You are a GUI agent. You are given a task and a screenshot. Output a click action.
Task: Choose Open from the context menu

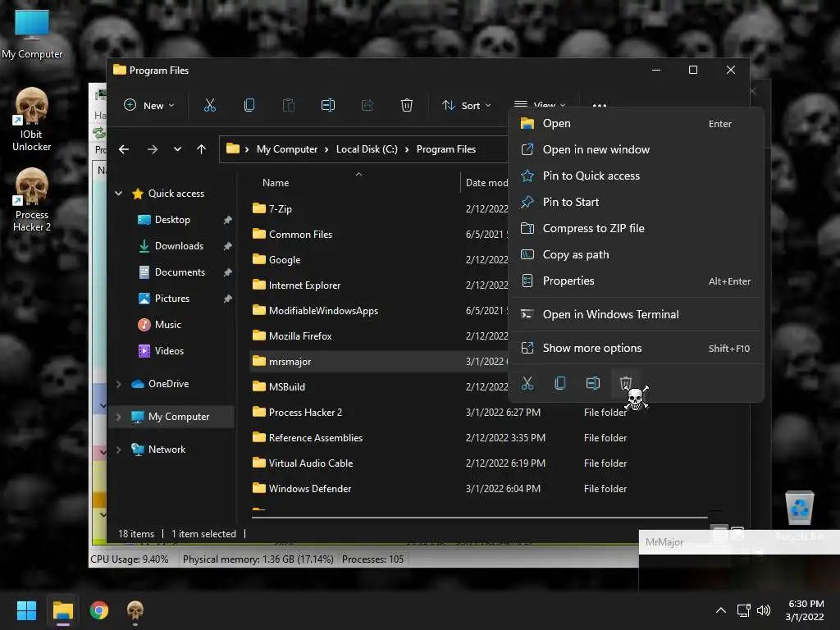tap(636, 124)
